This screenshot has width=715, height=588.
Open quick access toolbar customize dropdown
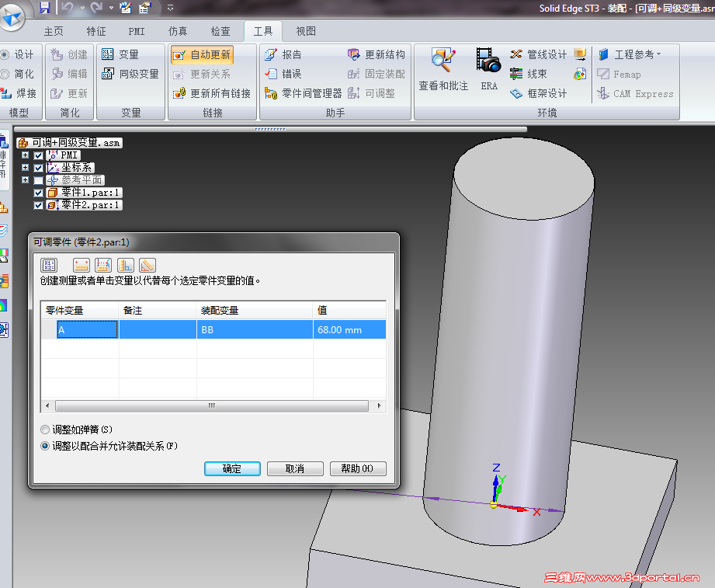pos(170,8)
